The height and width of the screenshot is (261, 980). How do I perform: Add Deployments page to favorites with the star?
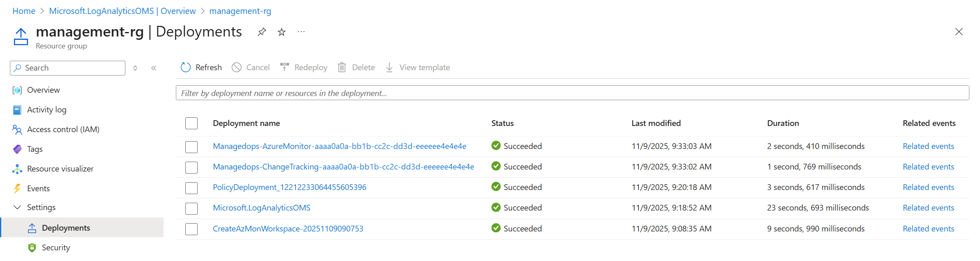[x=281, y=32]
